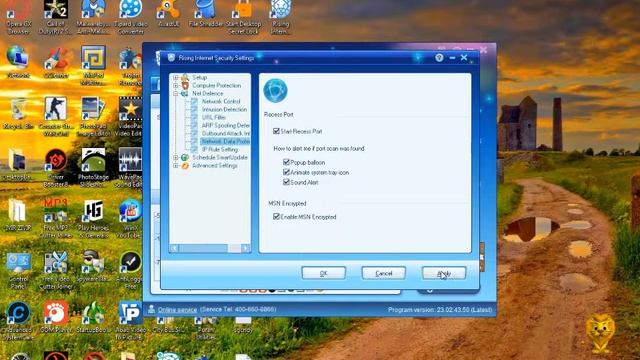Select Intrusion Detection in the settings tree

pos(224,109)
